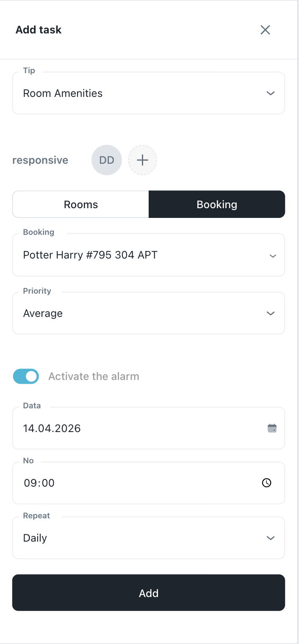Click the Daily repeat value
Screen dimensions: 299x644
coord(35,538)
